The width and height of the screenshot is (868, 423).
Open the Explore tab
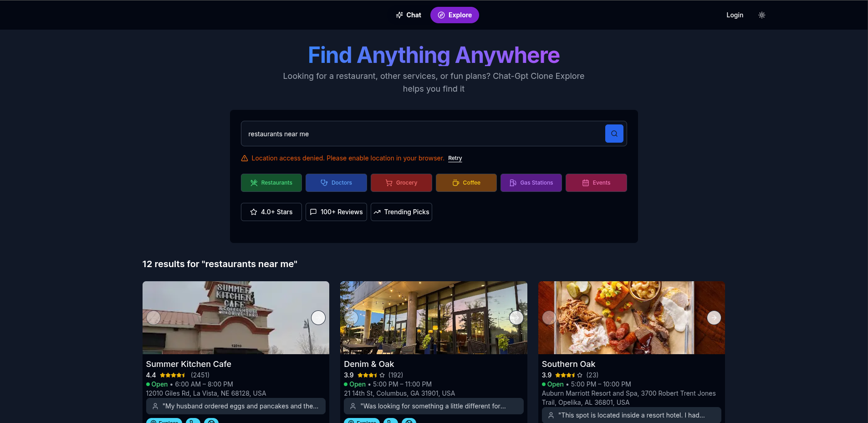click(x=454, y=15)
